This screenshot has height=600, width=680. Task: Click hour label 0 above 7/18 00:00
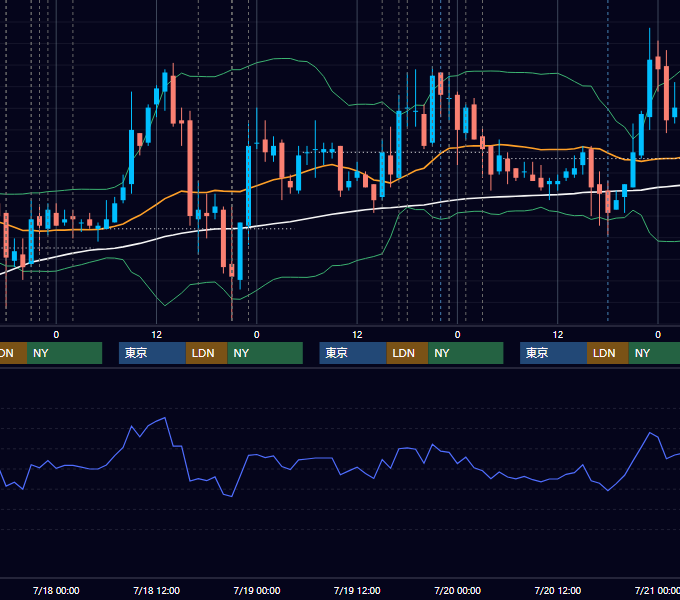56,335
